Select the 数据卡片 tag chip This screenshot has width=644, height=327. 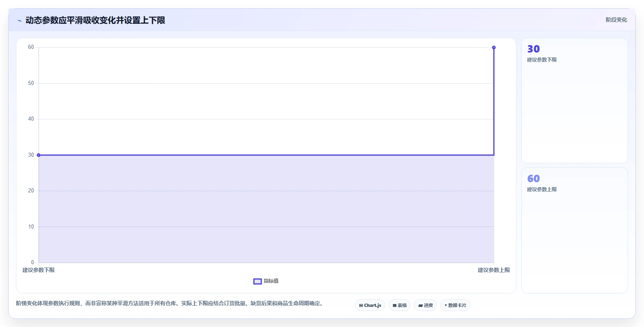[455, 305]
